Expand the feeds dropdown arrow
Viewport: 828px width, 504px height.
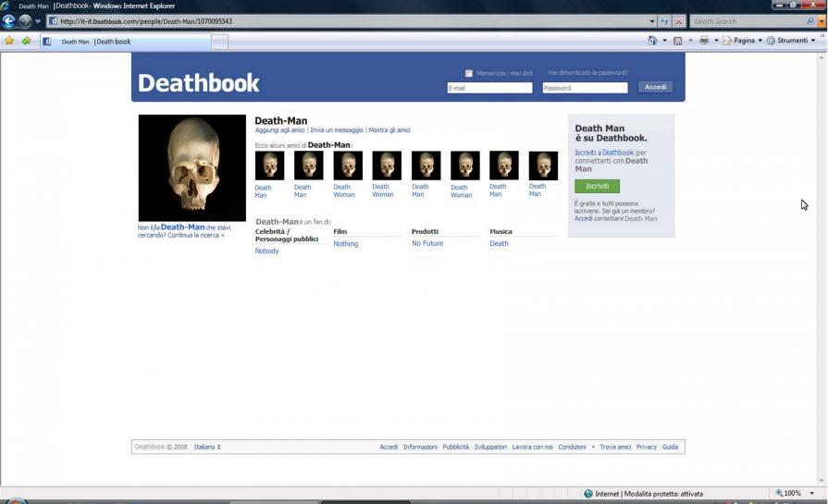[x=690, y=41]
